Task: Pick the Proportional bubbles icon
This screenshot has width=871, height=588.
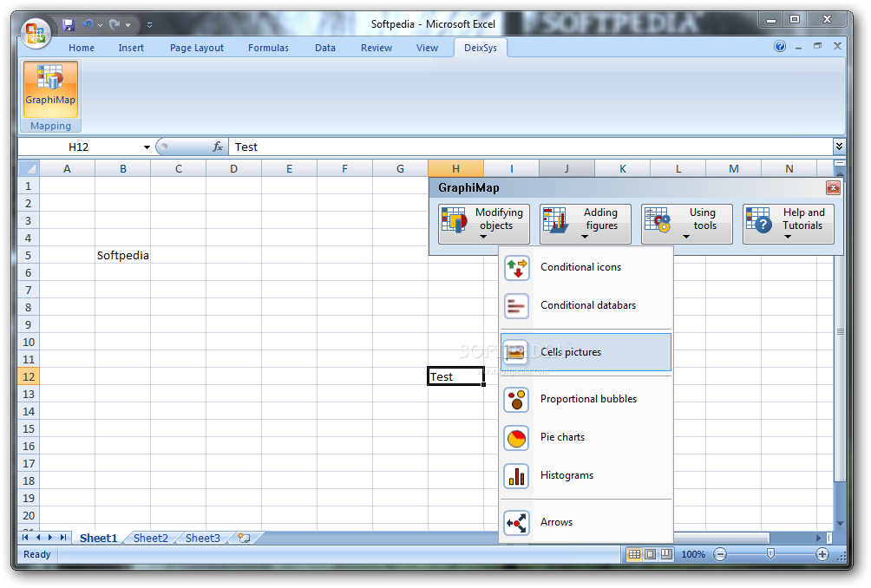Action: (x=516, y=399)
